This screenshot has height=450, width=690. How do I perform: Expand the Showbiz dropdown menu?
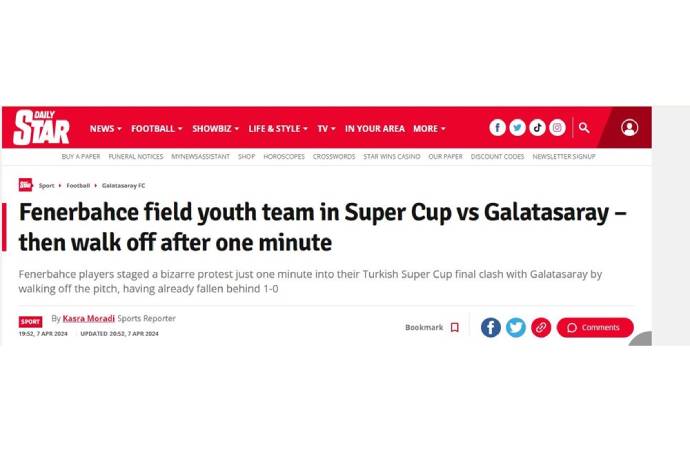pos(215,129)
